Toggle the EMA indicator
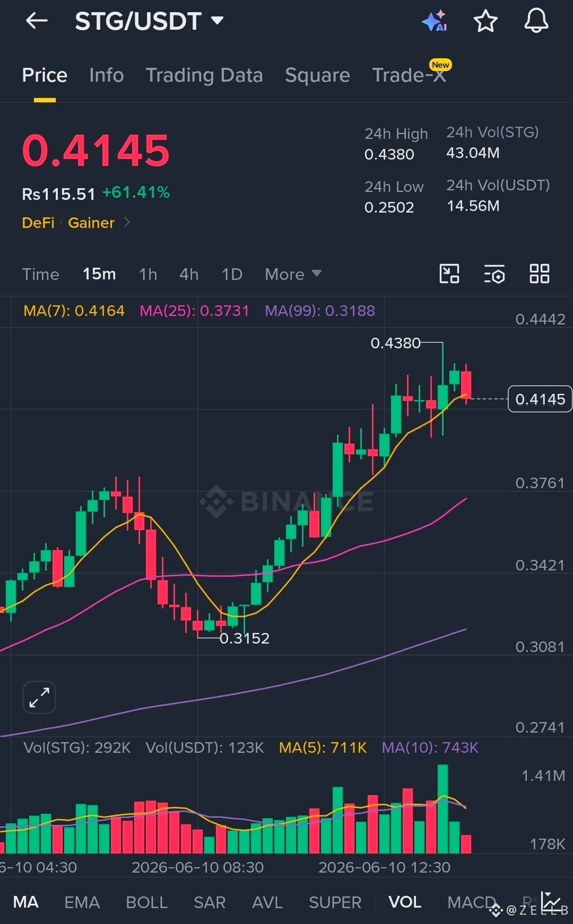The width and height of the screenshot is (573, 924). [x=82, y=902]
